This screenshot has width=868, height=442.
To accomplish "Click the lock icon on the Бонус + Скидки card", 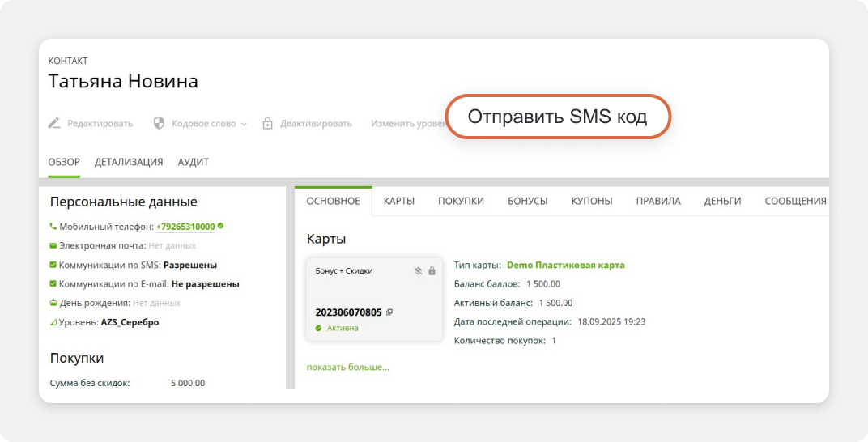I will point(432,270).
